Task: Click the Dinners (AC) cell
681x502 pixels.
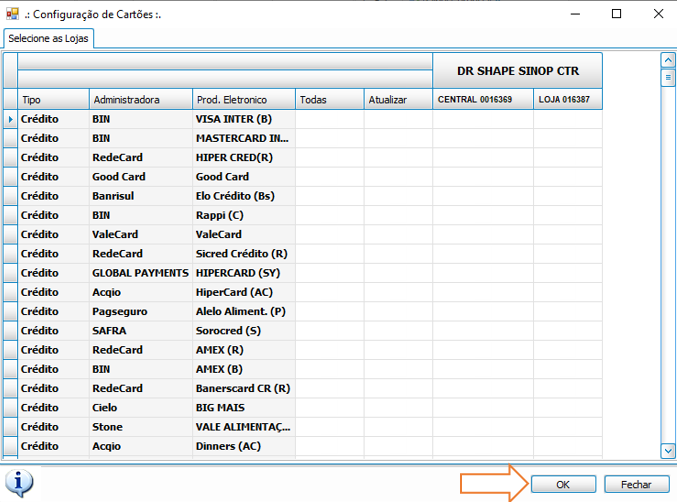Action: [x=244, y=446]
